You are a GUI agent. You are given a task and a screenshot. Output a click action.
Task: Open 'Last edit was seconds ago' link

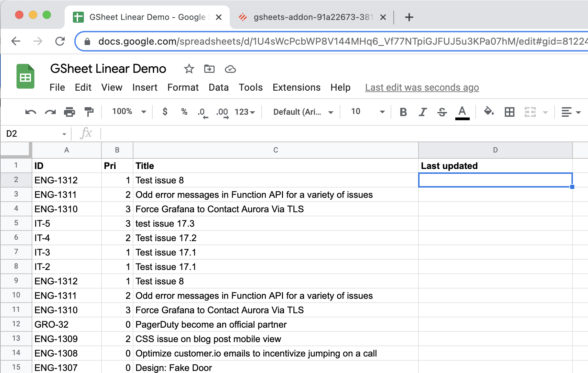(x=422, y=88)
